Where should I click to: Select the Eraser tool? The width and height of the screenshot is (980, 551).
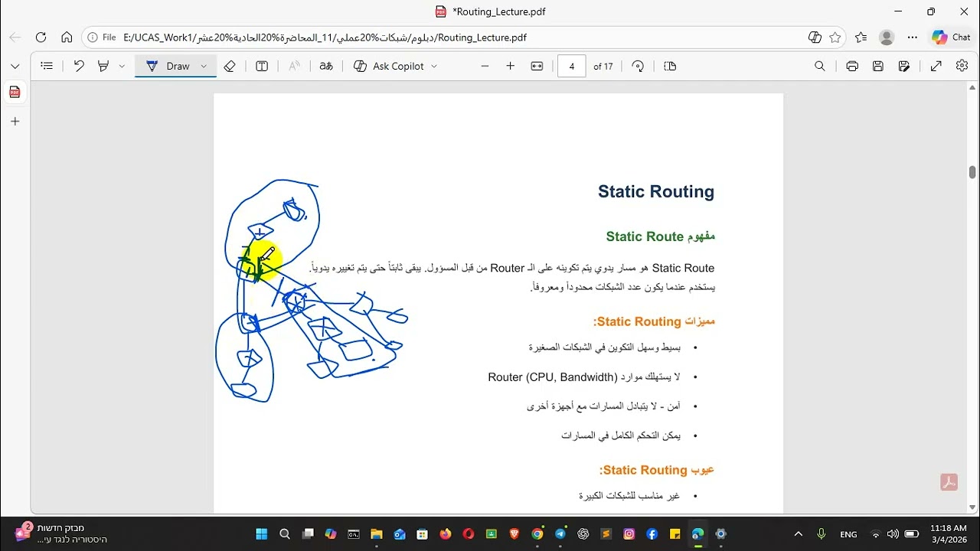click(230, 67)
